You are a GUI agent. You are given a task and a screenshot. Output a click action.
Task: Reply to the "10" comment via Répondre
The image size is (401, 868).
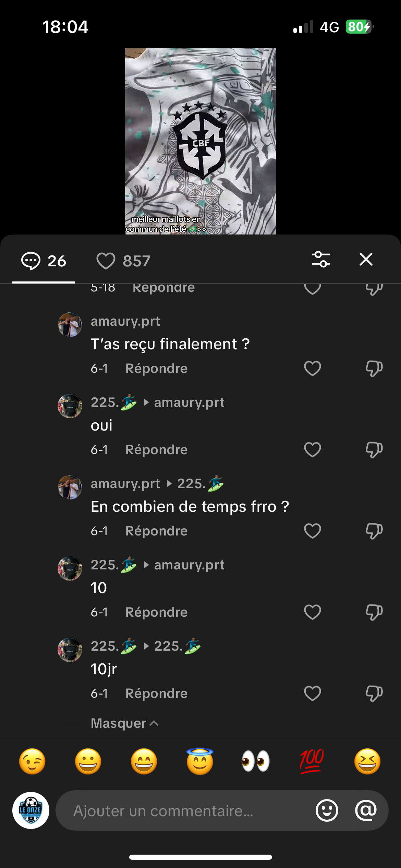tap(156, 612)
